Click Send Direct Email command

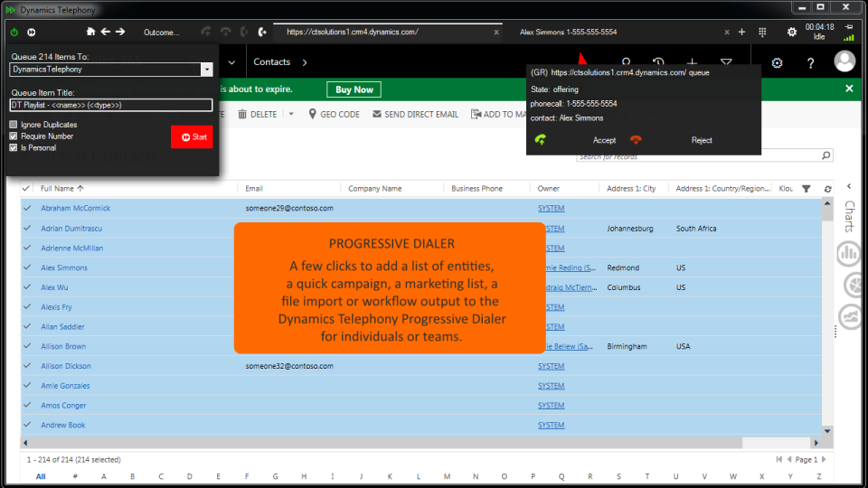(415, 114)
